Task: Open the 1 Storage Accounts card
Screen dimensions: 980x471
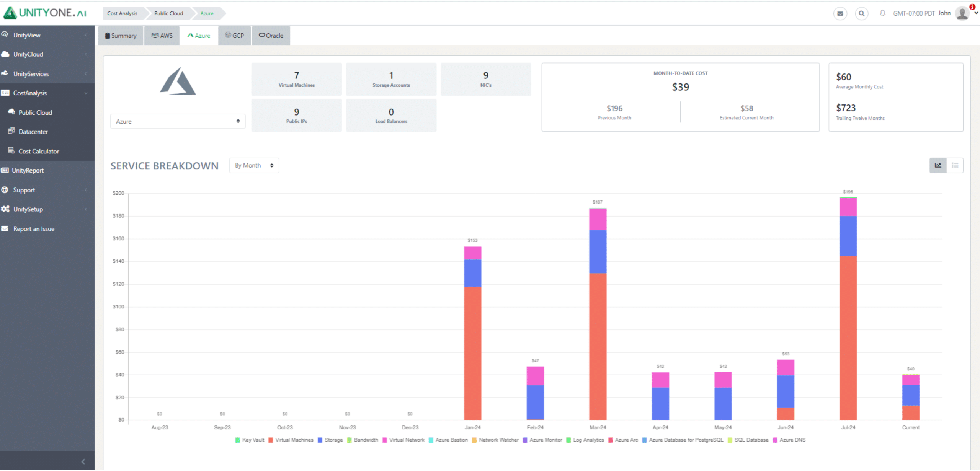Action: [x=391, y=79]
